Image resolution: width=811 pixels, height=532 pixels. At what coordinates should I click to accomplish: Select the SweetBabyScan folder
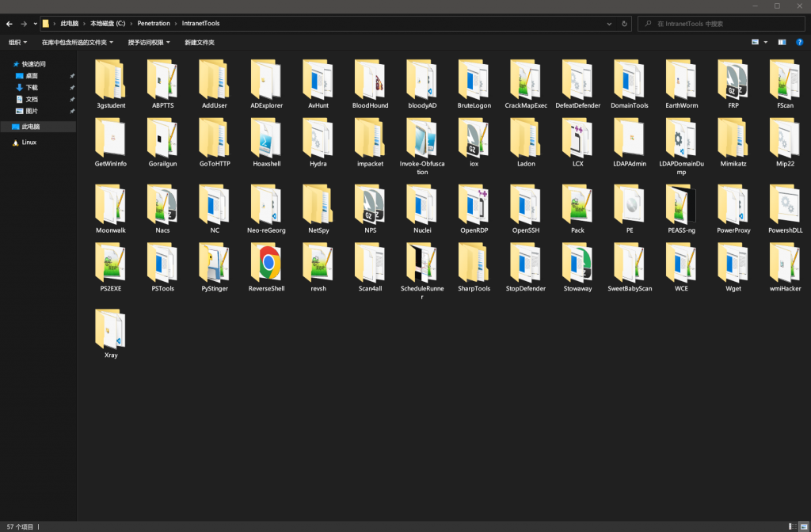point(630,268)
